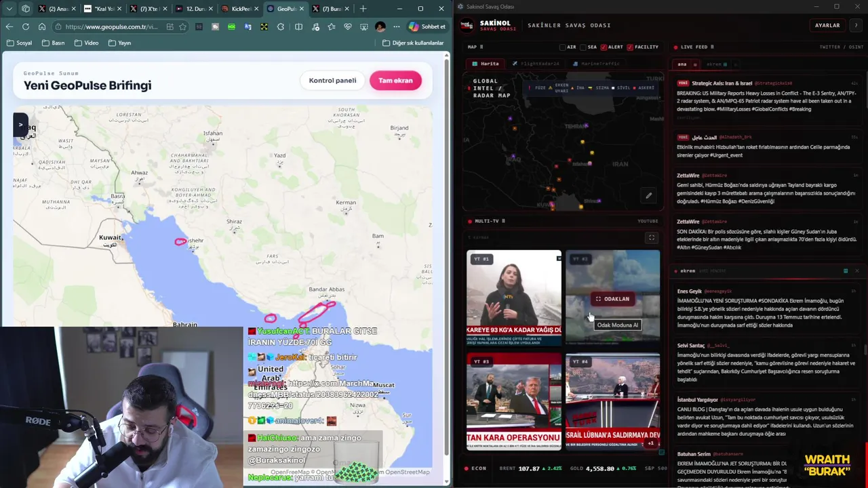Click the GOLD 4,558.80 ticker value
This screenshot has width=868, height=488.
(601, 468)
